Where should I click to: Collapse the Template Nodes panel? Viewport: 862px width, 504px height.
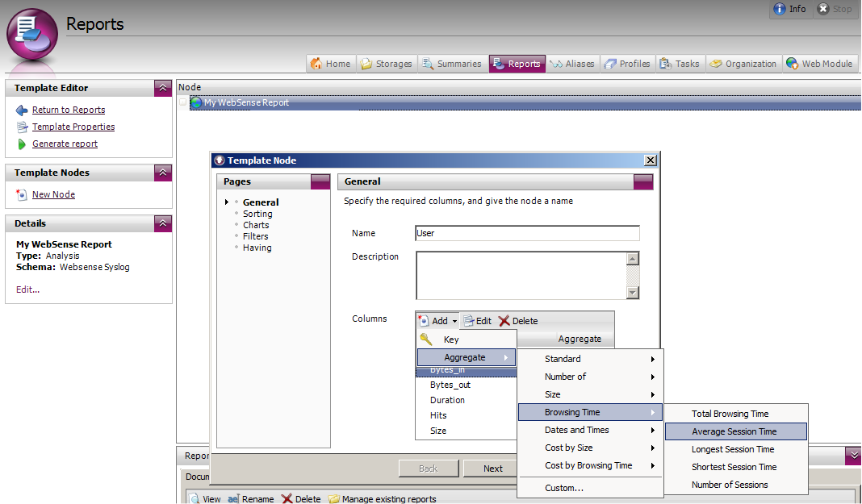tap(163, 173)
